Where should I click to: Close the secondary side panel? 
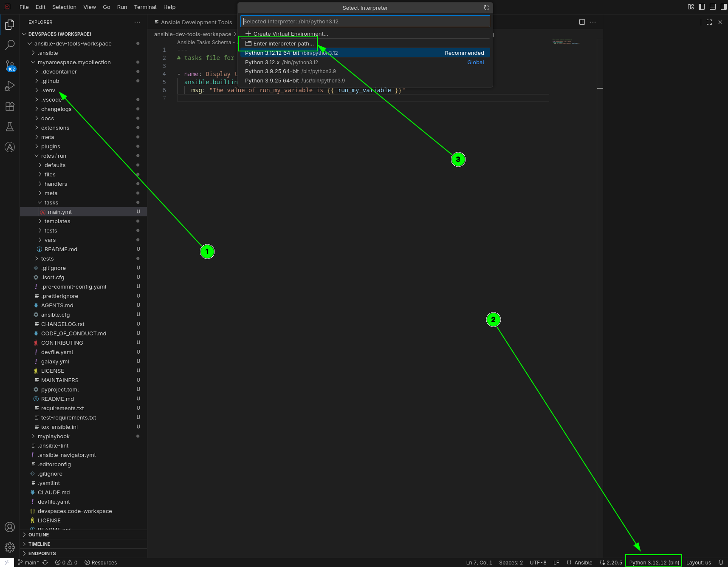[x=720, y=22]
